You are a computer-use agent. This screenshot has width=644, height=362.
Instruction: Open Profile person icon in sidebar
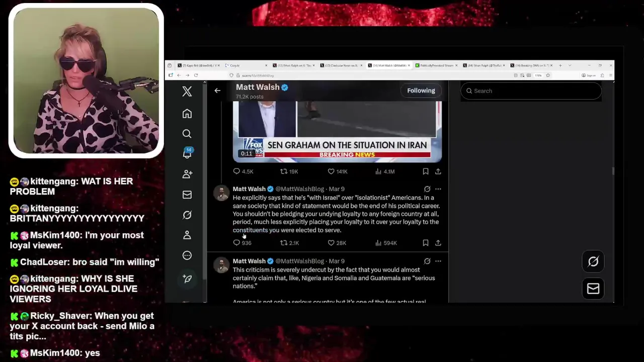[187, 235]
